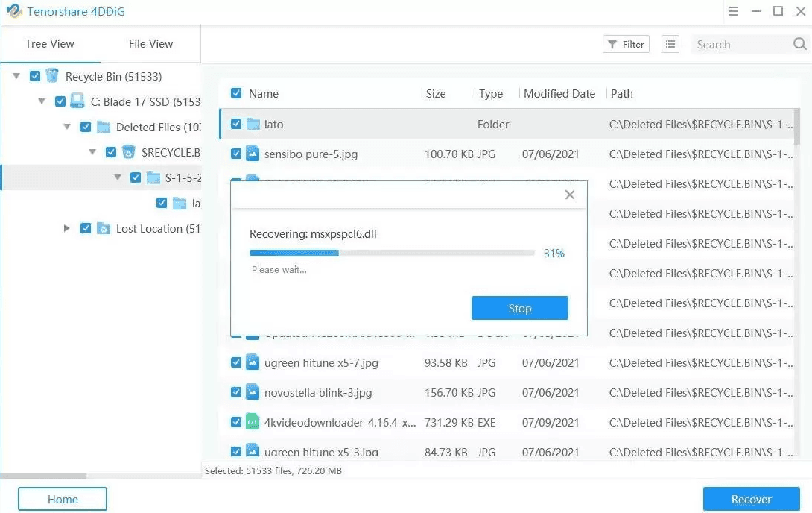Click the Lost Location tree icon
This screenshot has height=513, width=812.
pyautogui.click(x=104, y=229)
